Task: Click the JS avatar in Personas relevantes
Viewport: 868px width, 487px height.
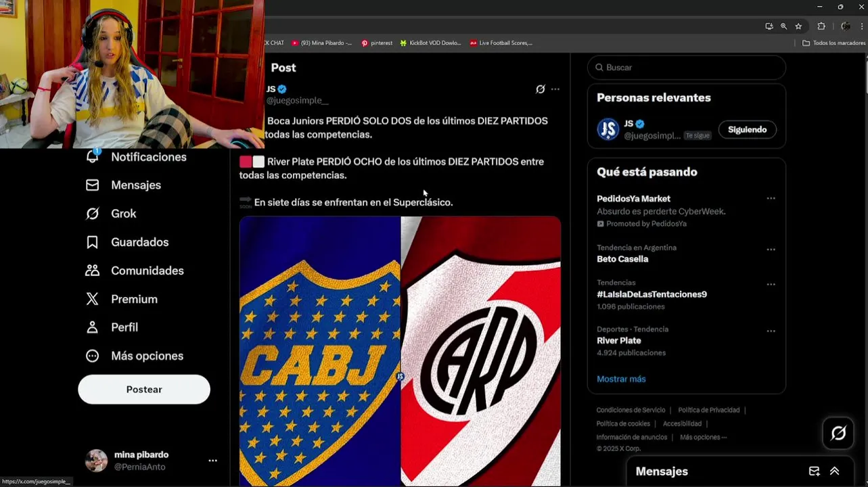Action: pos(608,129)
